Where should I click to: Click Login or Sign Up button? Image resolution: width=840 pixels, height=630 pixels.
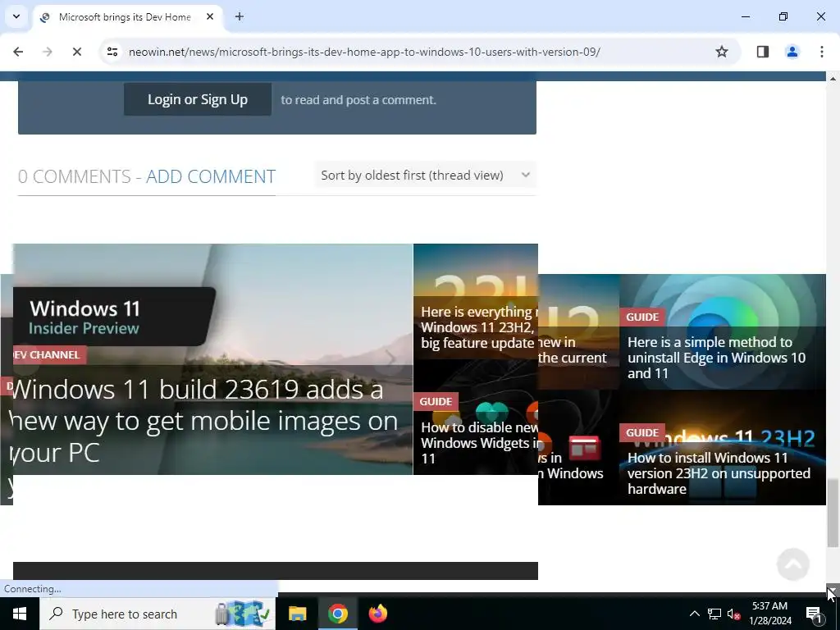[197, 99]
